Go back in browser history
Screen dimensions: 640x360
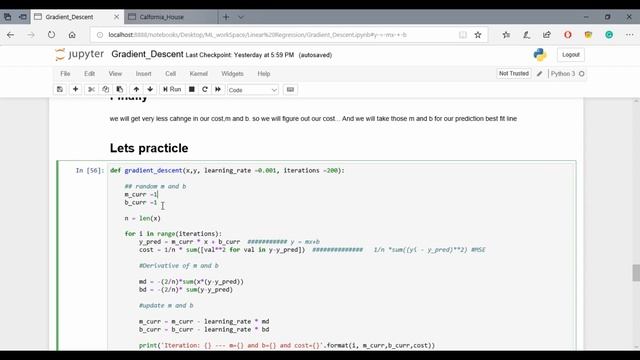[11, 35]
